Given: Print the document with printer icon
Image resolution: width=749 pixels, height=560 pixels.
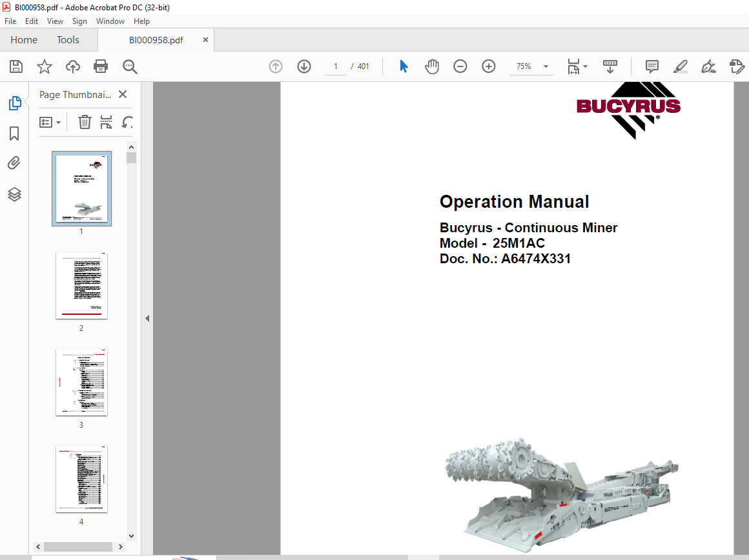Looking at the screenshot, I should (101, 66).
